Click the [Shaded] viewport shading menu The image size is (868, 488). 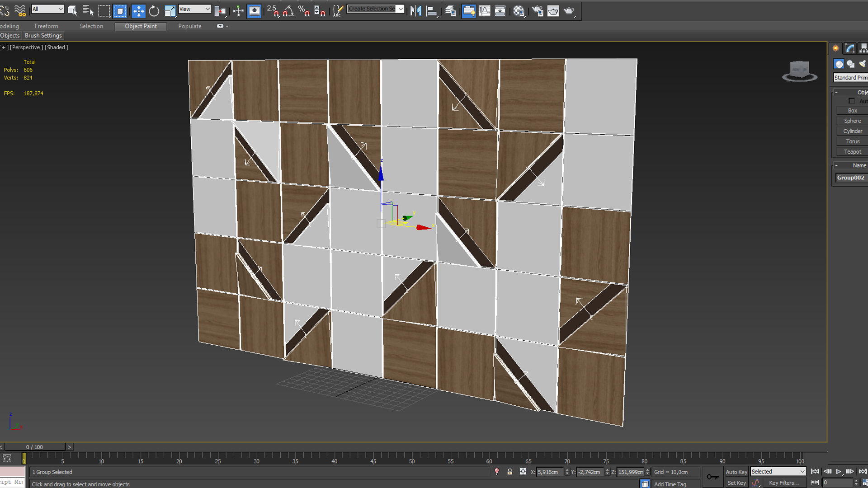pyautogui.click(x=57, y=47)
